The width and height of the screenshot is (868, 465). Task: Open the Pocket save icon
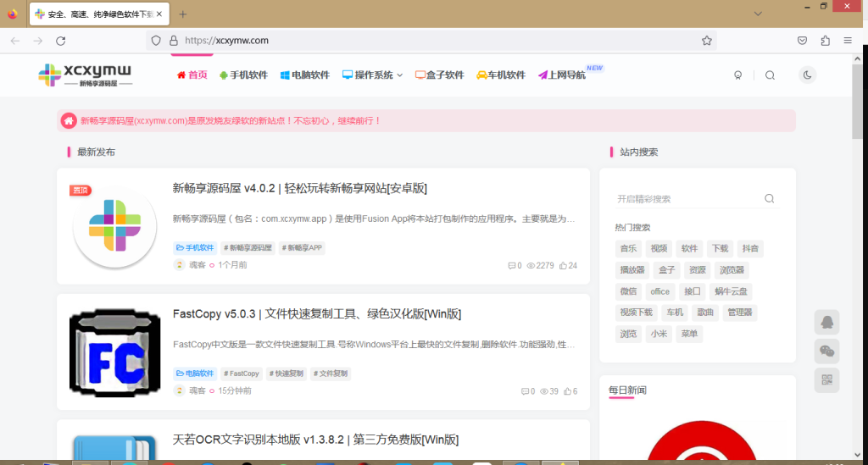(802, 41)
